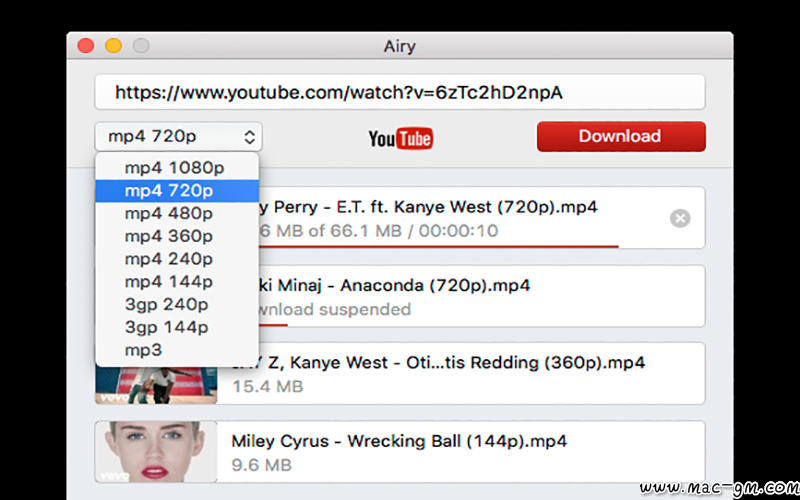The height and width of the screenshot is (500, 800).
Task: Minimize the Airy window with yellow button
Action: (x=113, y=46)
